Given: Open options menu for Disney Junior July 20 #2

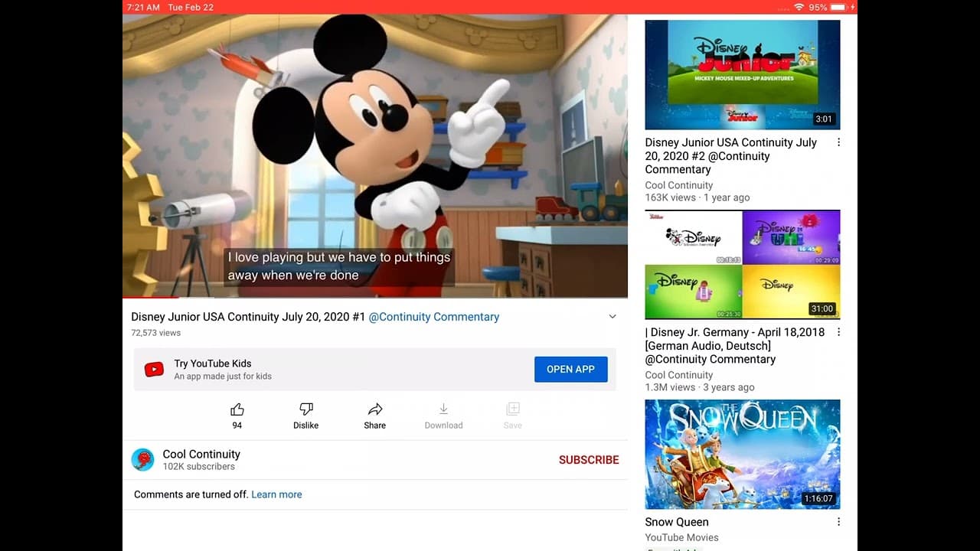Looking at the screenshot, I should pos(838,142).
